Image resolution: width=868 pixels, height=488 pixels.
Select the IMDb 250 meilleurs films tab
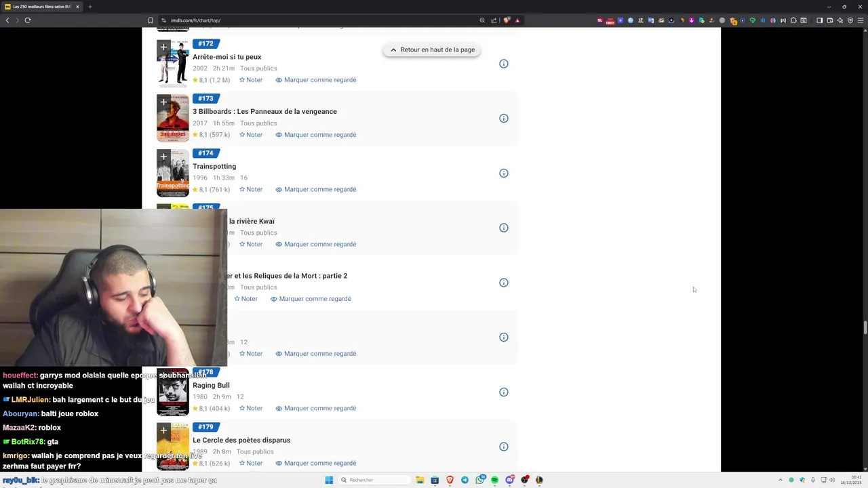tap(41, 7)
